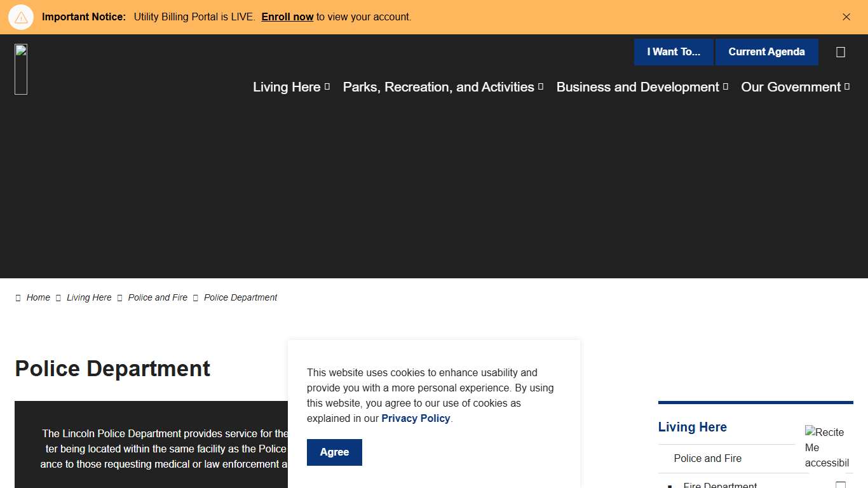Follow the Enroll now link

coord(287,17)
